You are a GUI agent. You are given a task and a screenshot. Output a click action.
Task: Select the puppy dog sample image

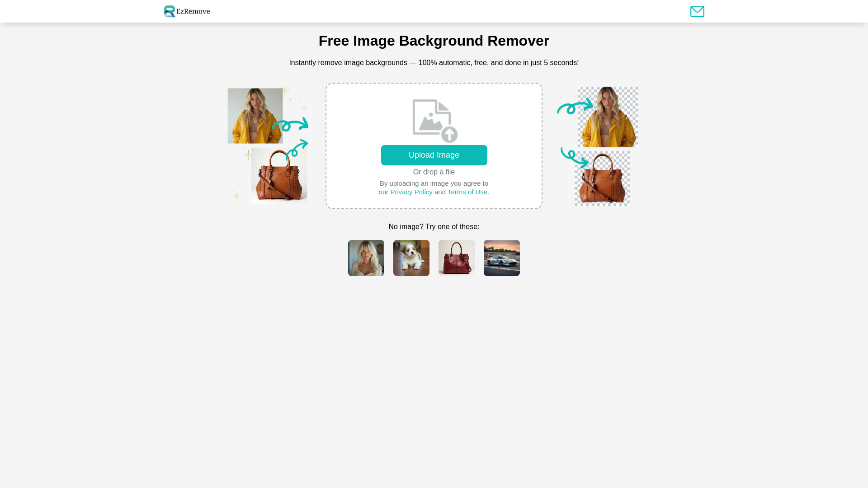(411, 258)
